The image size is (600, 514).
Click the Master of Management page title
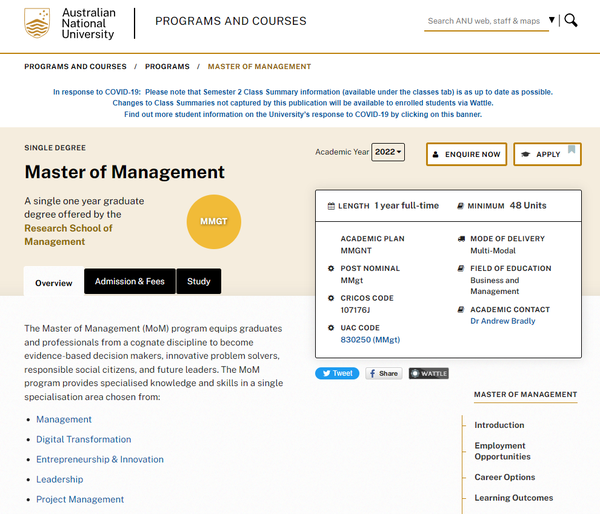[125, 172]
